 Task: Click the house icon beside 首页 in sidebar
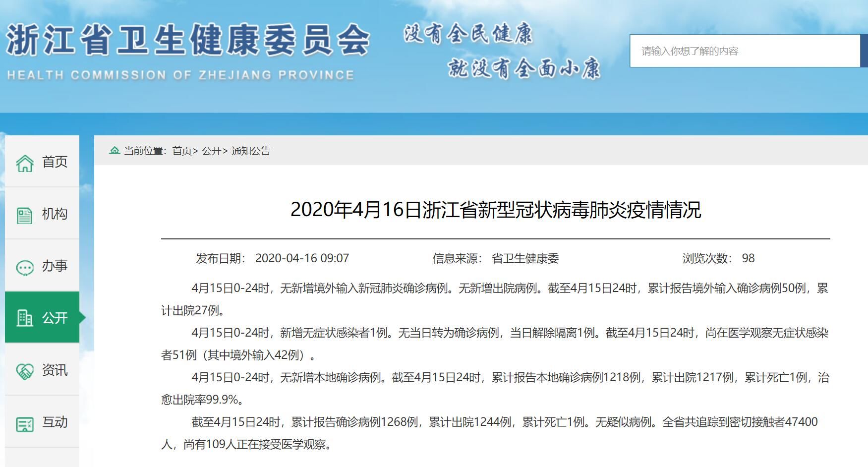25,163
